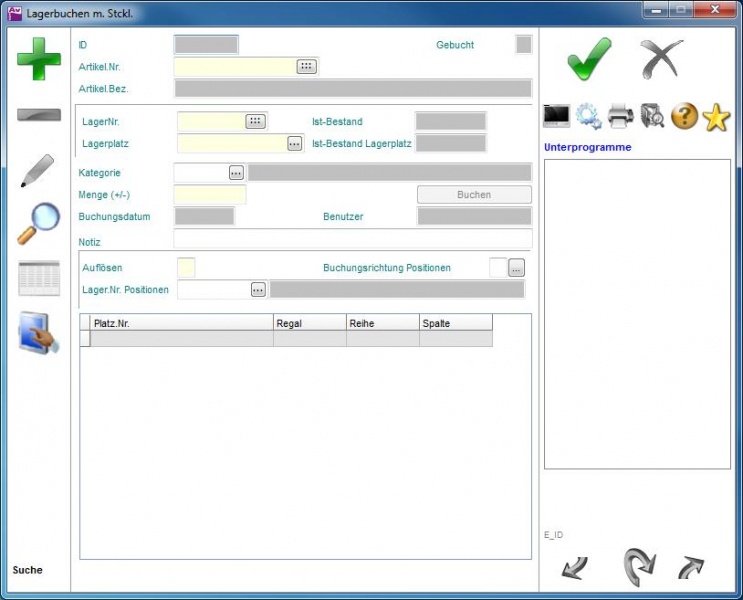The image size is (743, 600).
Task: Select the pencil edit icon
Action: coord(38,171)
